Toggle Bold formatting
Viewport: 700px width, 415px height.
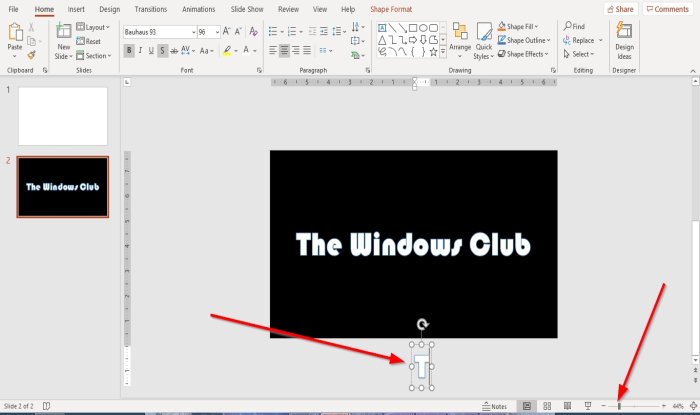click(x=129, y=50)
